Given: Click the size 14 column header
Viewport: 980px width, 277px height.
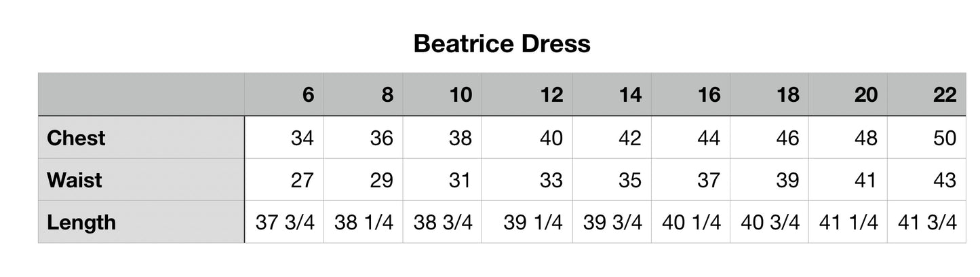Looking at the screenshot, I should point(629,95).
